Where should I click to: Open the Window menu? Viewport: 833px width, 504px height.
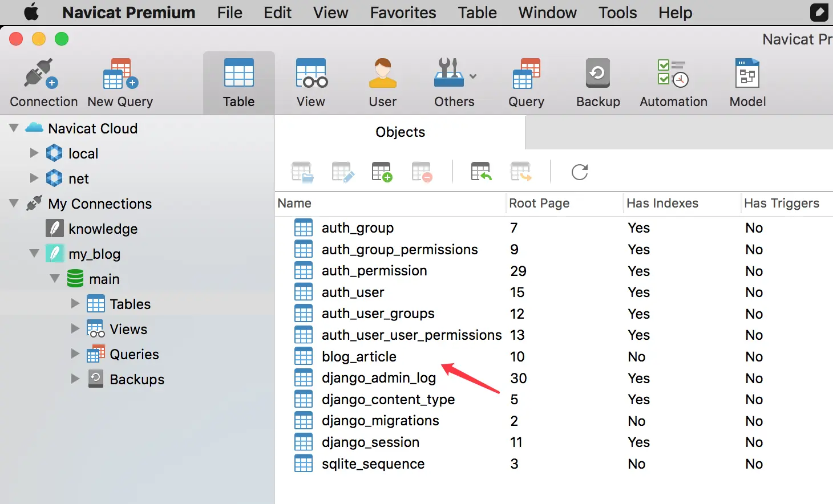click(548, 13)
